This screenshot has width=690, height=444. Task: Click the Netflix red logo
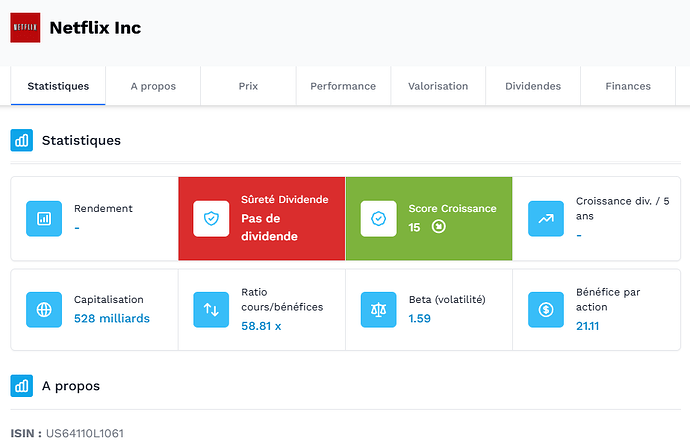(25, 28)
